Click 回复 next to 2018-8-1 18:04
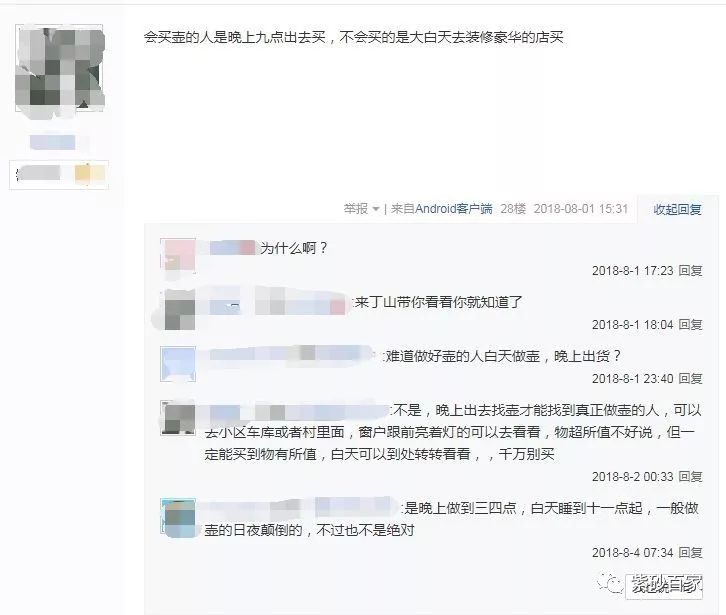 pos(690,325)
